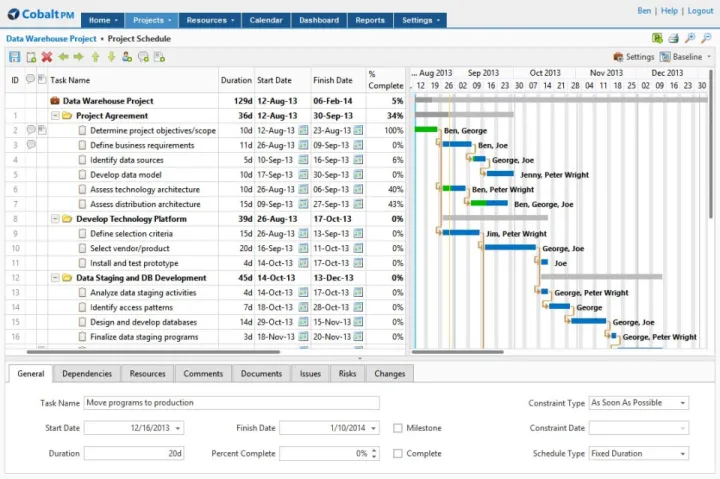This screenshot has height=479, width=720.
Task: Click in the Duration input field
Action: click(134, 454)
